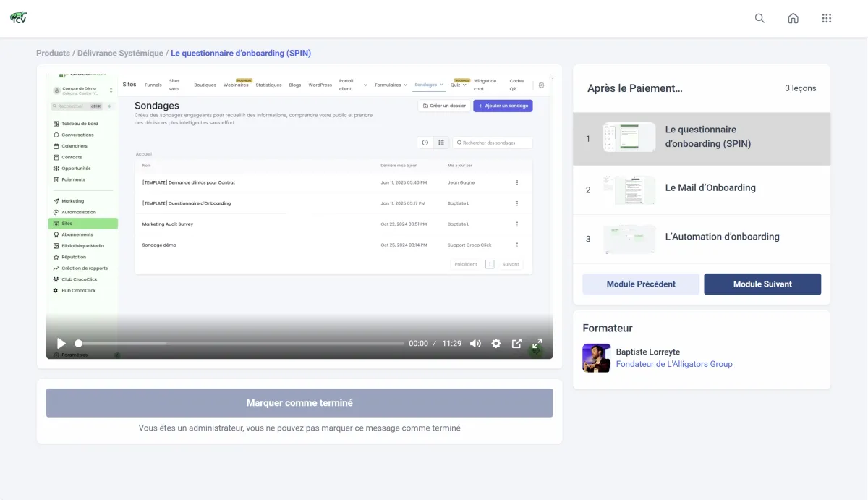
Task: Click Products in the breadcrumb
Action: point(53,54)
